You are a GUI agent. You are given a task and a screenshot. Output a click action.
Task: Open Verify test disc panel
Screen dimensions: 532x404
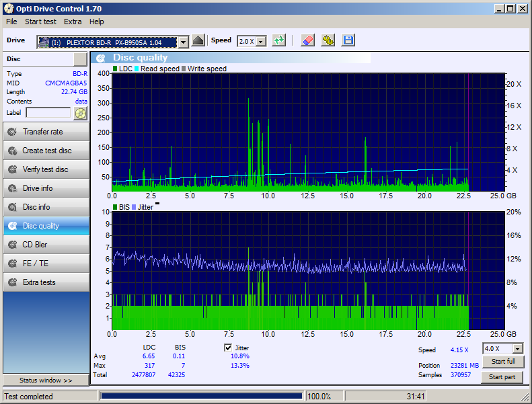pos(46,169)
